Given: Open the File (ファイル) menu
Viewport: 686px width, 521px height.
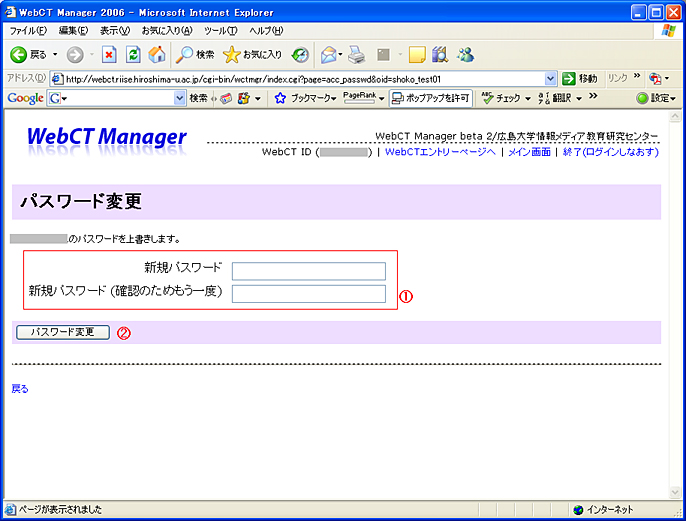Looking at the screenshot, I should [28, 31].
